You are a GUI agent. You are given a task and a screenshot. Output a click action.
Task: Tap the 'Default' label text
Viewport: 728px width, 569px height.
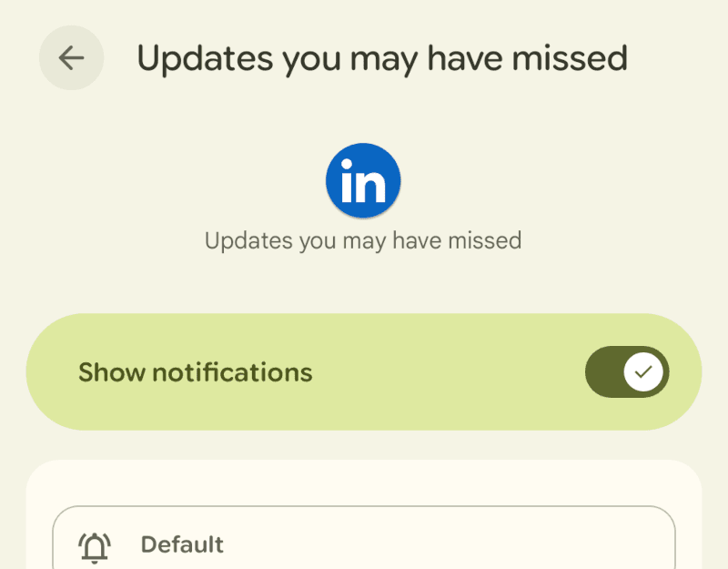pos(182,544)
